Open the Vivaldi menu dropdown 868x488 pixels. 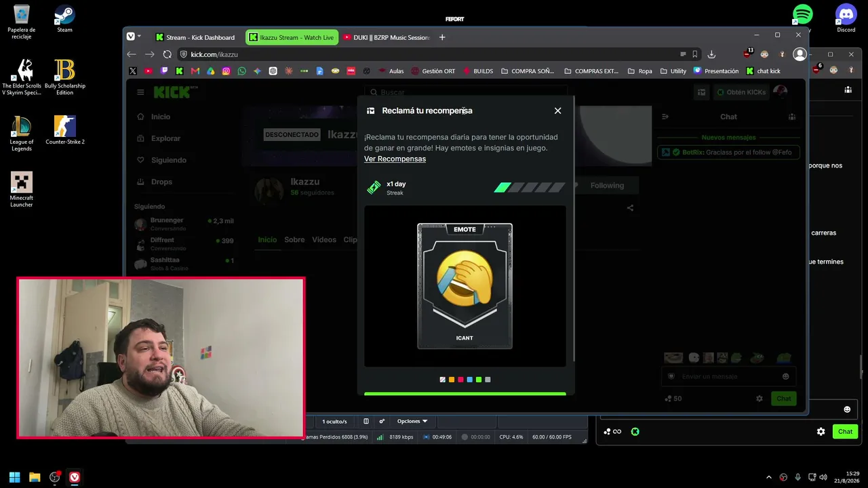point(134,37)
